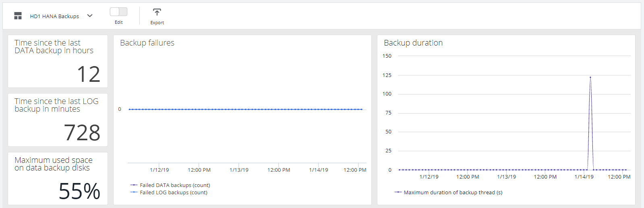The width and height of the screenshot is (644, 208).
Task: Toggle Failed LOG backups legend marker
Action: [x=134, y=192]
